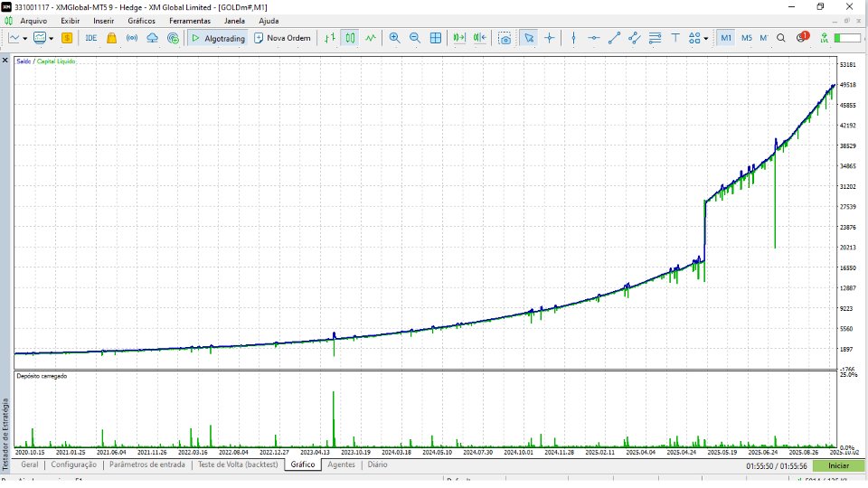Open the search magnifier icon
Screen dimensions: 868x488
[780, 38]
